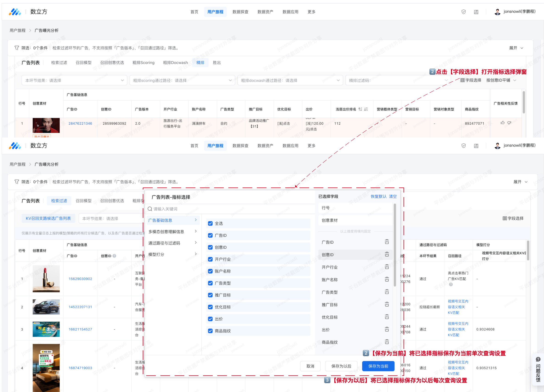Uncheck the 全选 checkbox
The height and width of the screenshot is (392, 544).
[210, 224]
